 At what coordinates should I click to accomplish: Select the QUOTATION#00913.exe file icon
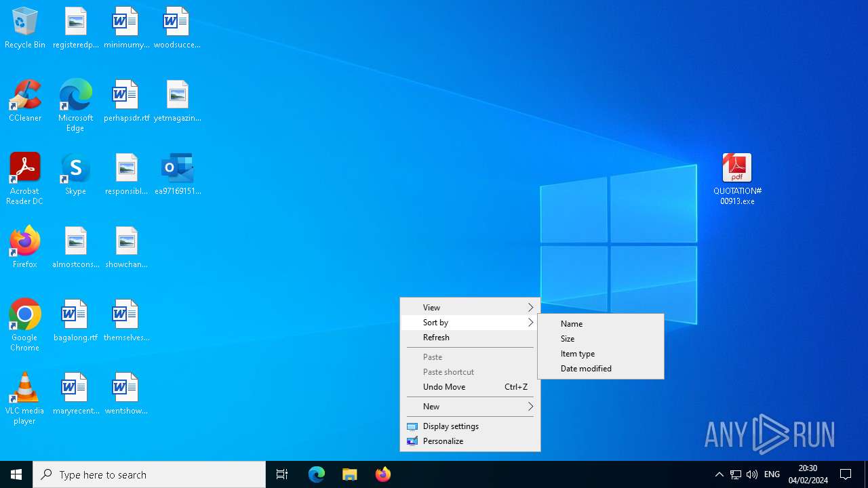point(737,180)
